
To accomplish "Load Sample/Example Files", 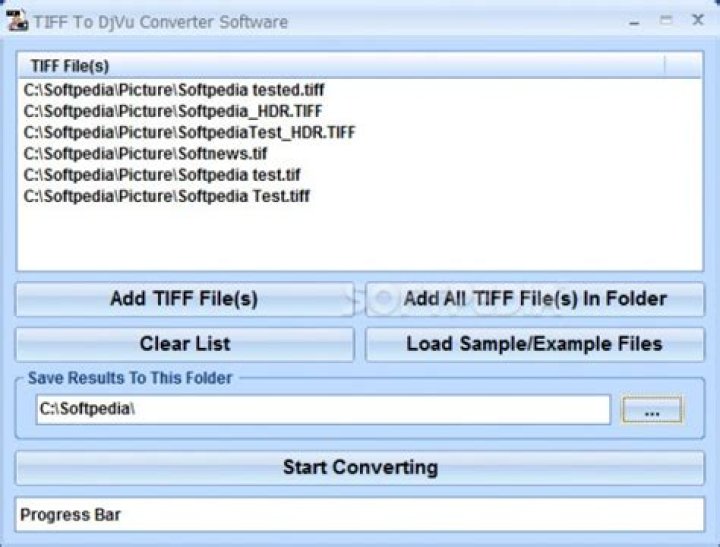I will (x=534, y=344).
